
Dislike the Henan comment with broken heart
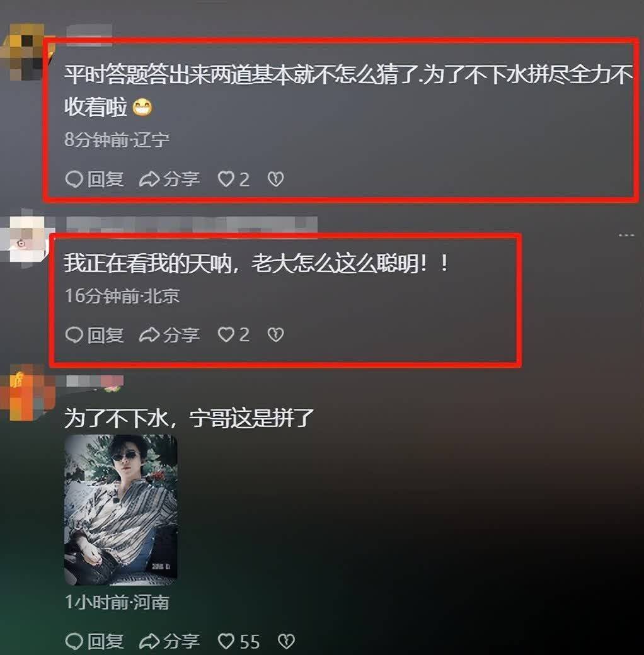[286, 642]
